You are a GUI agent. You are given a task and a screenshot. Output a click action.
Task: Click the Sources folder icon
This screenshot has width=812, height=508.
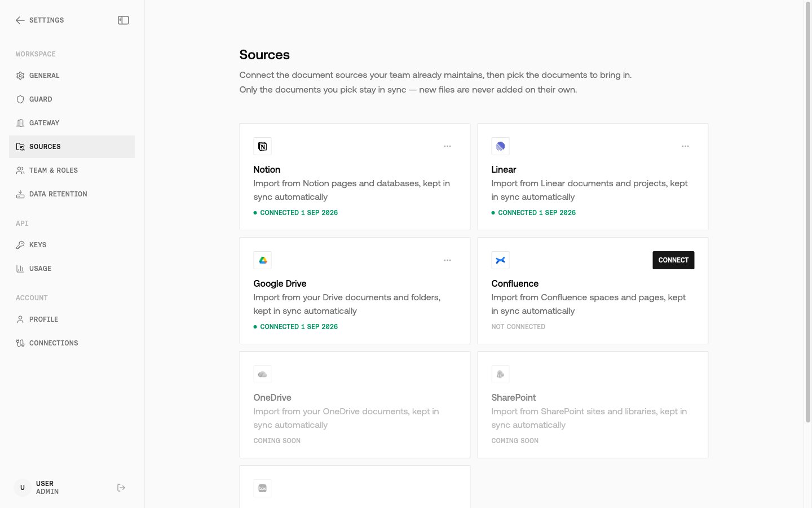[x=20, y=147]
